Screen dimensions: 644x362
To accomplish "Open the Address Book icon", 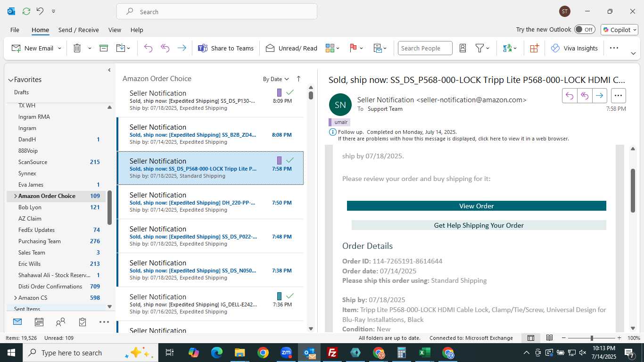I will coord(462,48).
